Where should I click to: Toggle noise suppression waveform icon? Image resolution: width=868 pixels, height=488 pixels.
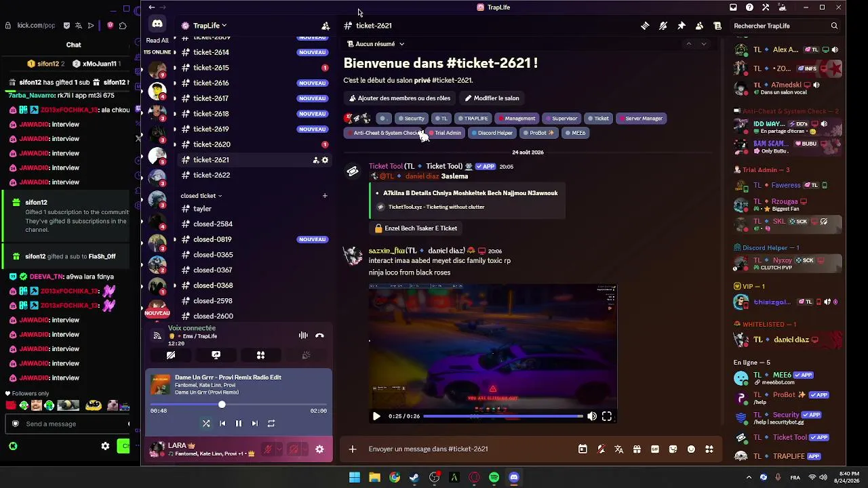[x=303, y=335]
